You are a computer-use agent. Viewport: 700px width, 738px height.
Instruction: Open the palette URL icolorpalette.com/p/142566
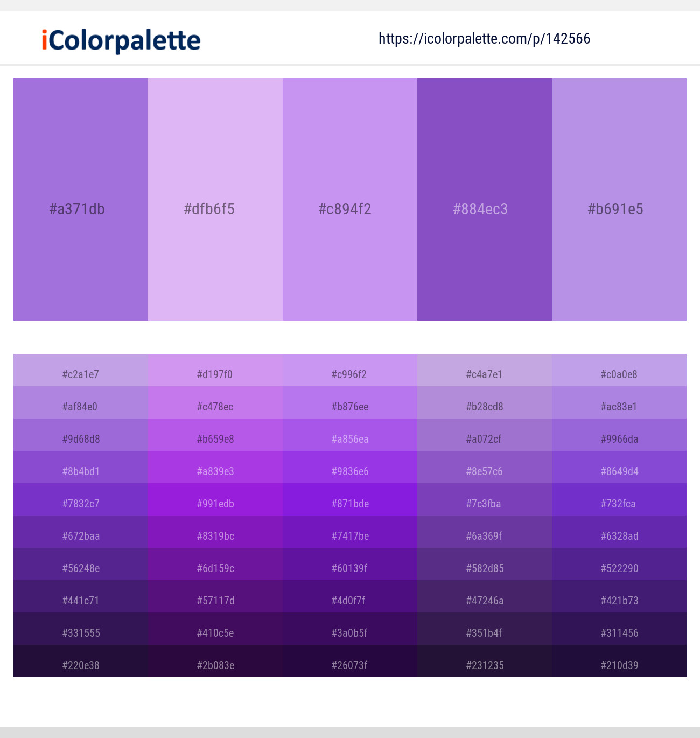483,39
